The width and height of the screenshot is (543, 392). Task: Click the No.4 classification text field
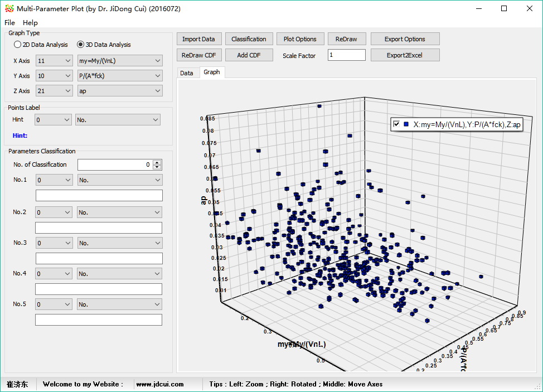[99, 289]
